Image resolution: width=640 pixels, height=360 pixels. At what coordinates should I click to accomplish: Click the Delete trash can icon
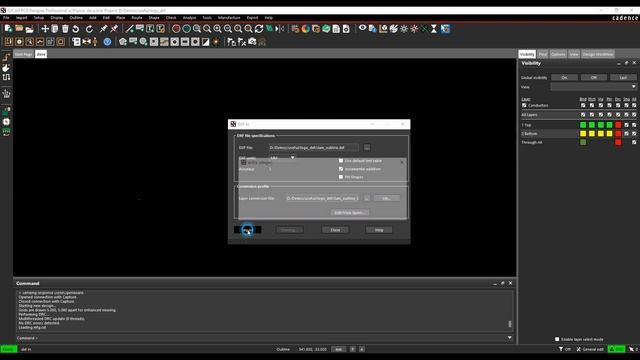coord(65,29)
